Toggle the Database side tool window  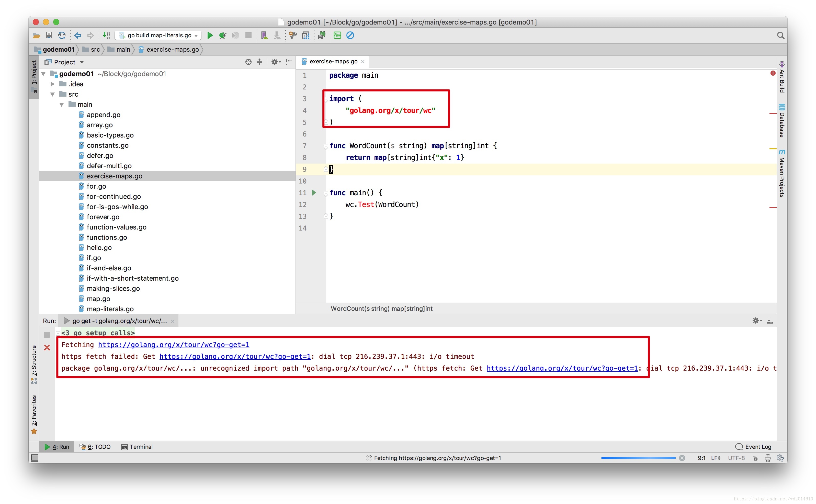pyautogui.click(x=782, y=121)
